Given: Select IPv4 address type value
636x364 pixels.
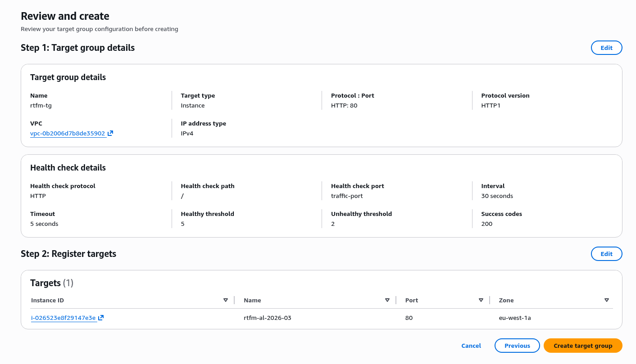Looking at the screenshot, I should coord(187,133).
